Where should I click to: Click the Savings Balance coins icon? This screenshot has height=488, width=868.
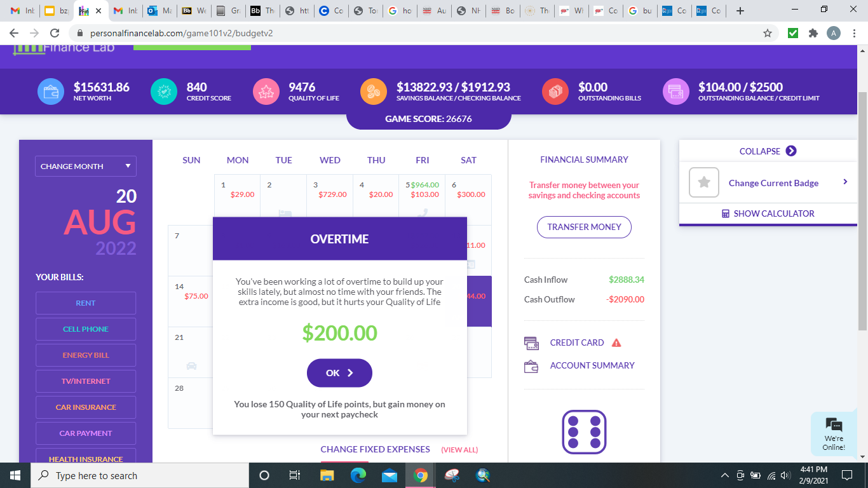pyautogui.click(x=373, y=91)
